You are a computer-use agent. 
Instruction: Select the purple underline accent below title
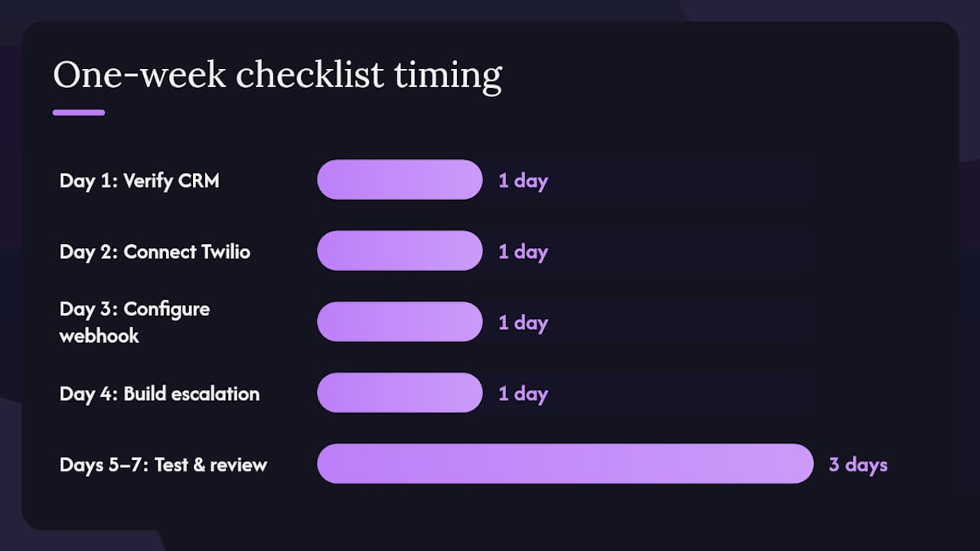[79, 112]
